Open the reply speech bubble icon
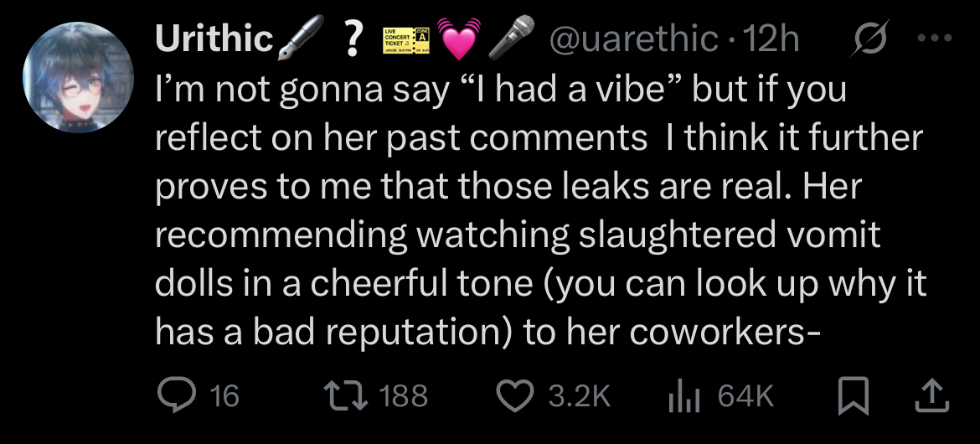Image resolution: width=980 pixels, height=444 pixels. tap(176, 395)
